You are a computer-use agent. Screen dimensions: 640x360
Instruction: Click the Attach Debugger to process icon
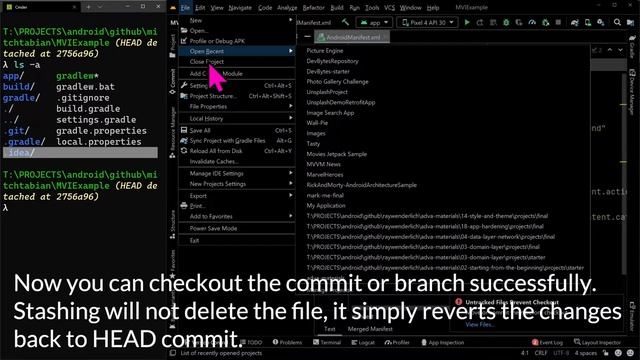[546, 22]
